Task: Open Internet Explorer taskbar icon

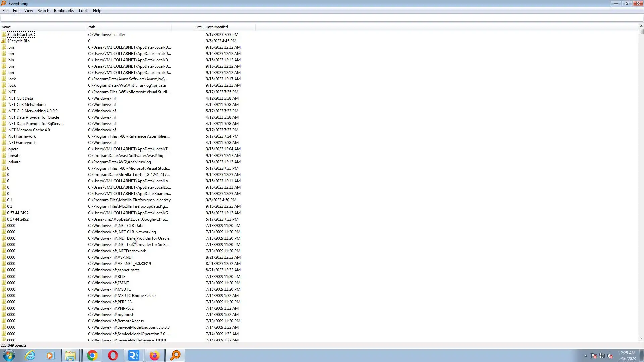Action: tap(30, 355)
